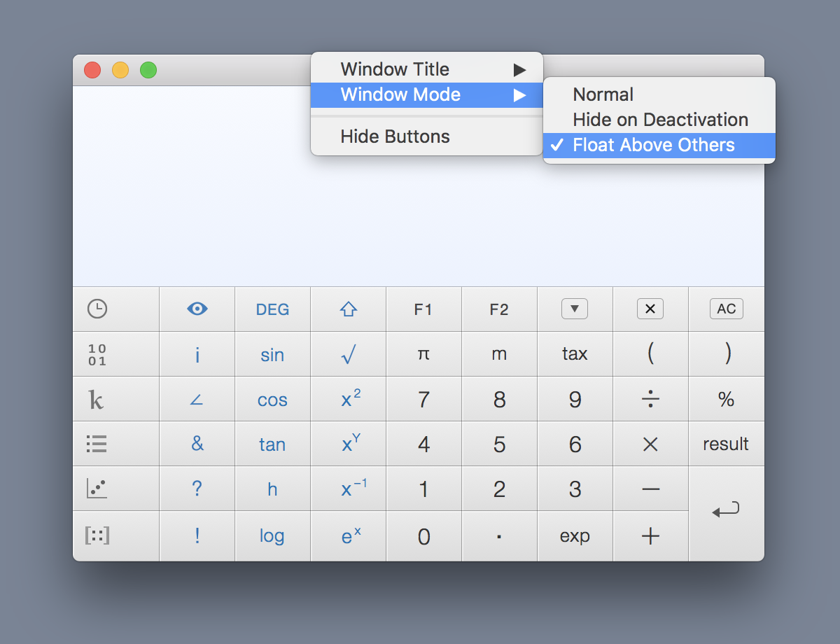
Task: Click the percent key
Action: point(727,399)
